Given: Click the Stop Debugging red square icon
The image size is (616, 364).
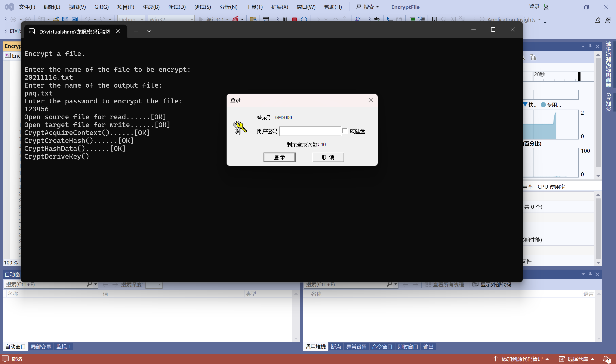Looking at the screenshot, I should 294,19.
